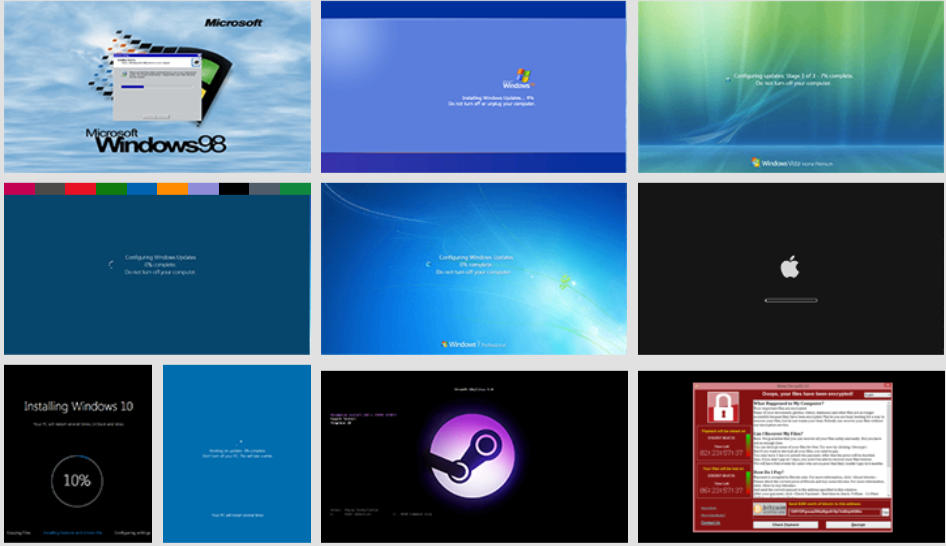Choose the last green swatch in color row
This screenshot has width=946, height=546.
296,189
